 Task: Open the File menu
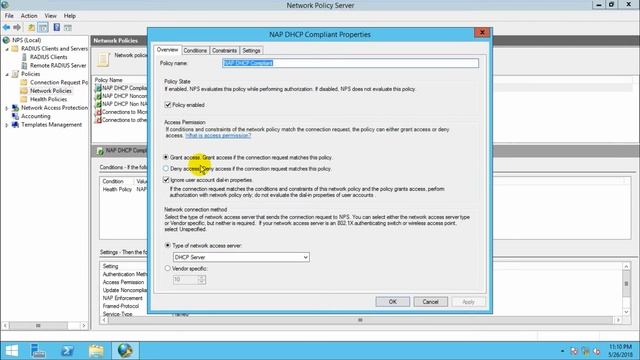(9, 16)
